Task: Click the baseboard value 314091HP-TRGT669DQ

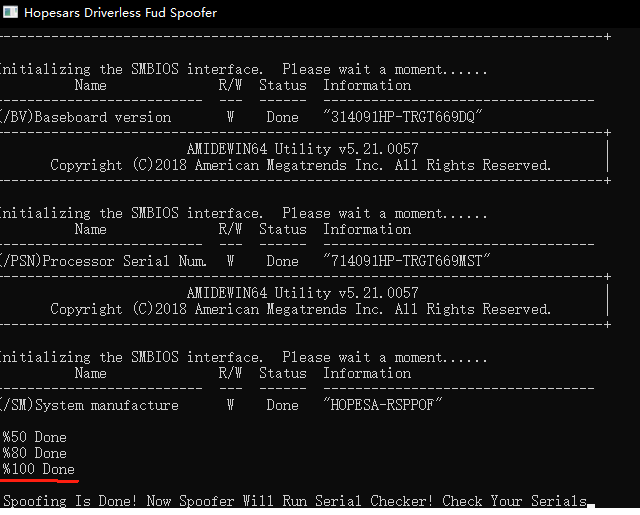Action: coord(403,117)
